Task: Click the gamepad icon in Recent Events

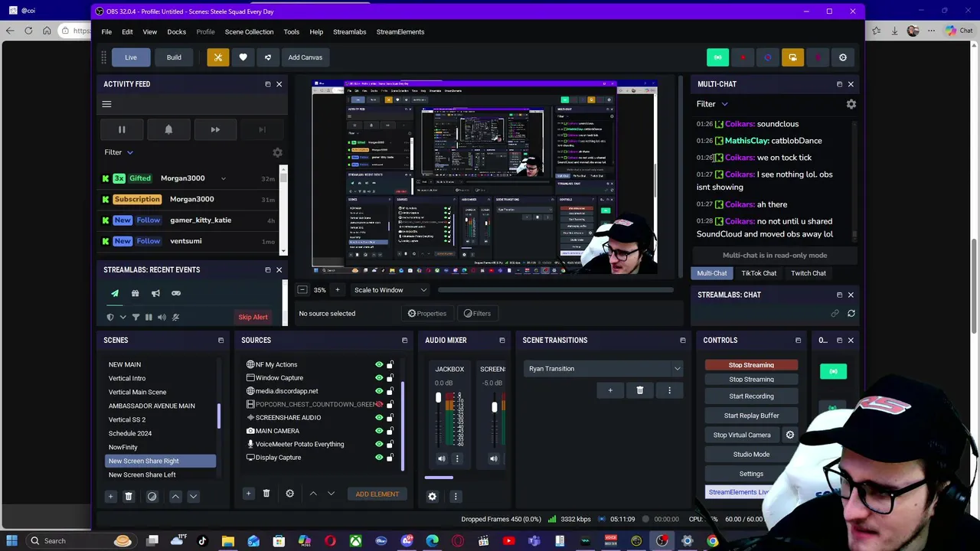Action: (x=176, y=293)
